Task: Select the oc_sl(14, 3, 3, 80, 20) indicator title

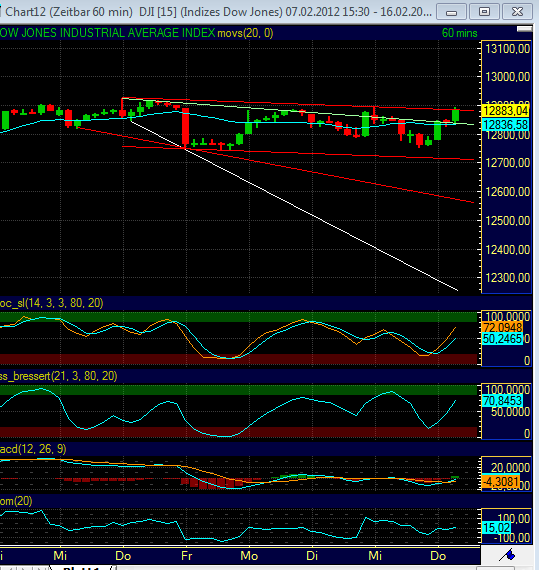Action: pos(52,303)
